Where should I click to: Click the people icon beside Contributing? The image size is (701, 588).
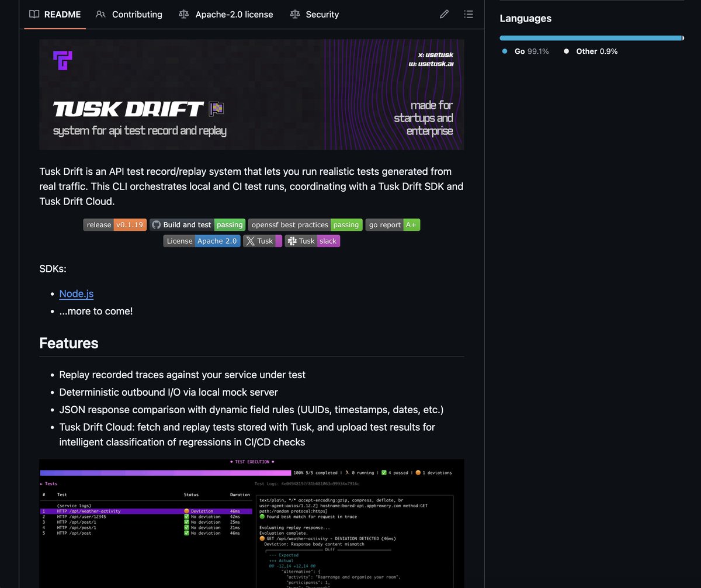click(101, 14)
